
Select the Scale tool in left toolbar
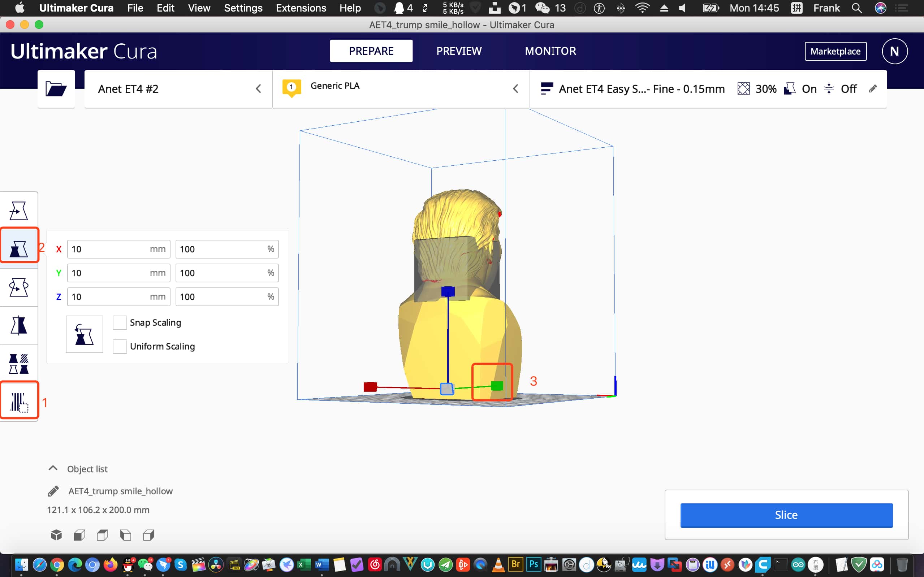pos(19,249)
